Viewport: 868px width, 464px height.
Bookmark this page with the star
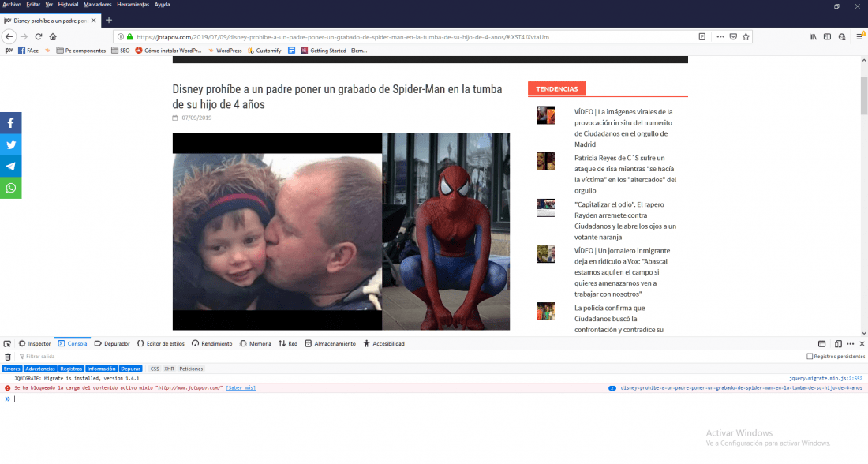746,36
